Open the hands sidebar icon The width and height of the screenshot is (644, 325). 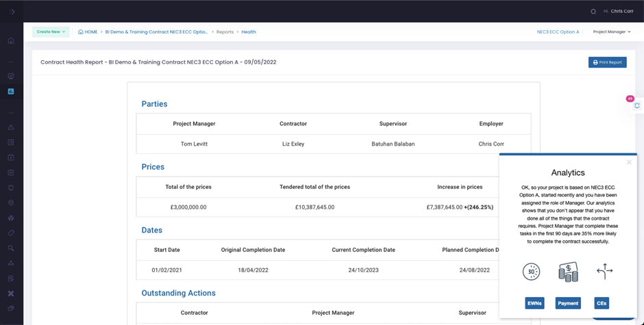click(x=11, y=218)
